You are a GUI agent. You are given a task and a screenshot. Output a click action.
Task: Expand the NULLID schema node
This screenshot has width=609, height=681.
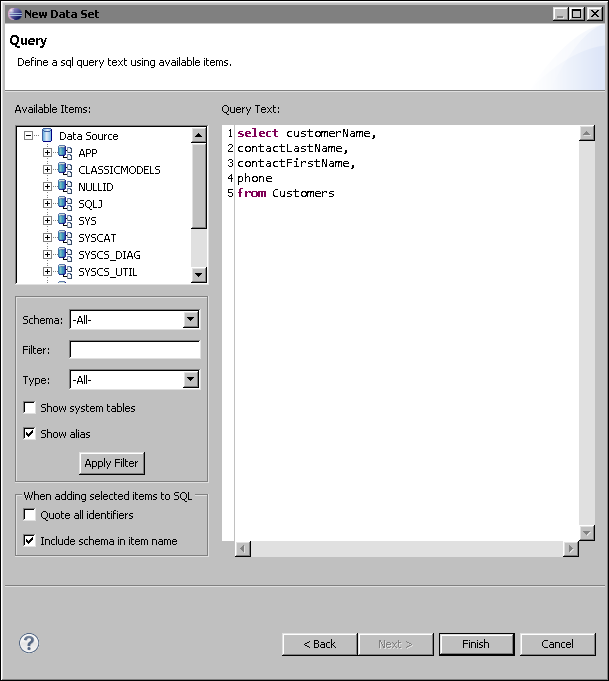pyautogui.click(x=47, y=186)
